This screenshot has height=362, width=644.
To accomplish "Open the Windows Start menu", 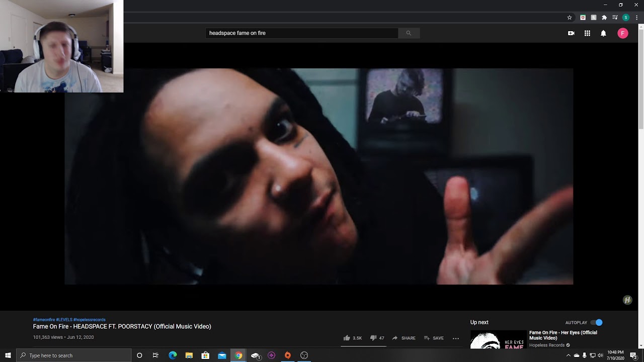I will (x=8, y=355).
